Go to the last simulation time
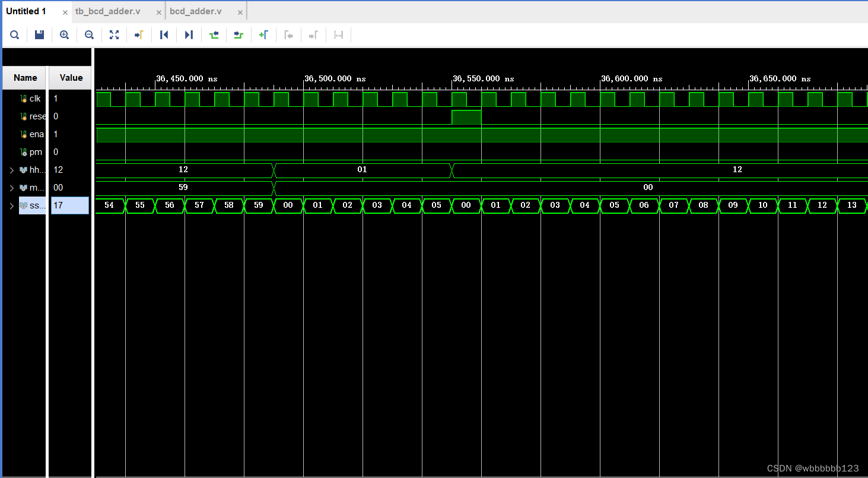The image size is (868, 478). 189,35
